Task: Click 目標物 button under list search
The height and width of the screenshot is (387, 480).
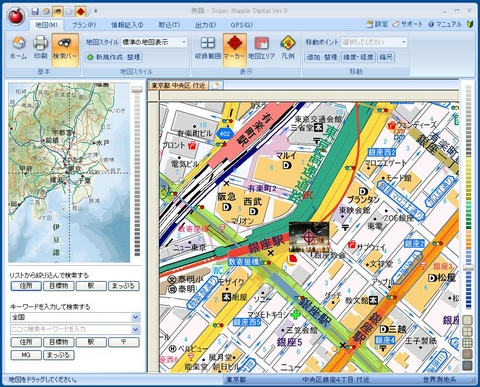Action: pos(59,286)
